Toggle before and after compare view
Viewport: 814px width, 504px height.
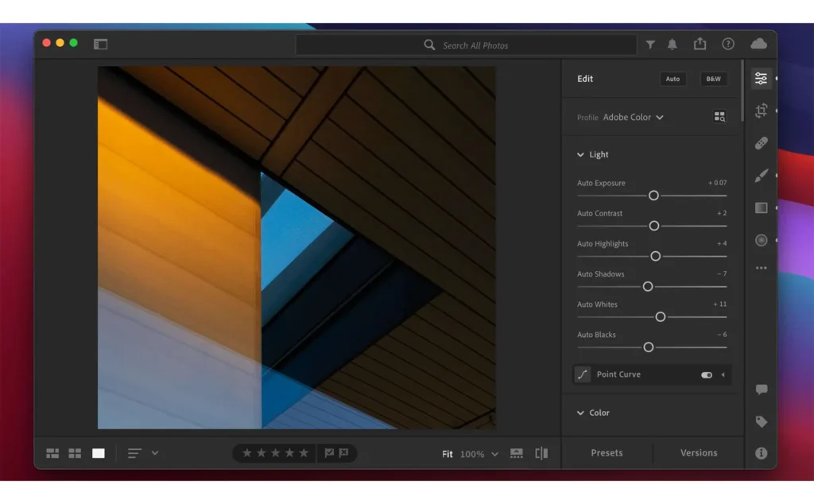[541, 454]
